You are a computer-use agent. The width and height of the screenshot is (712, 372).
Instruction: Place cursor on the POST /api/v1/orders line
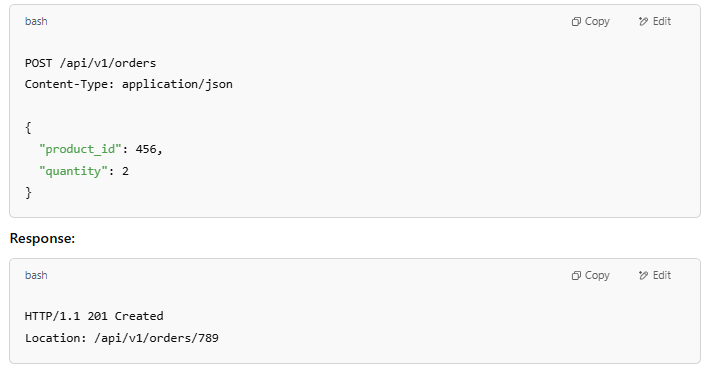tap(90, 63)
